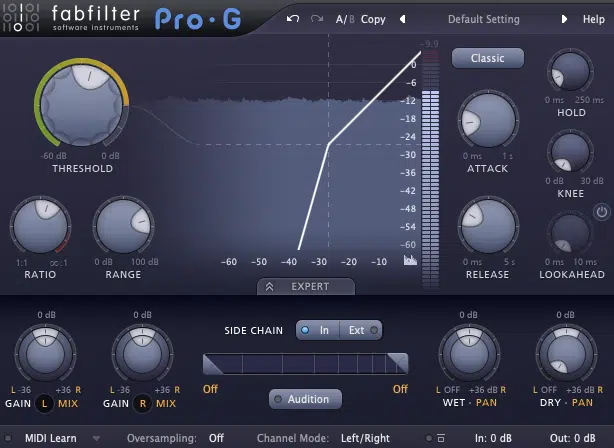Click the Pro-G product logo
The width and height of the screenshot is (614, 448).
coord(198,20)
